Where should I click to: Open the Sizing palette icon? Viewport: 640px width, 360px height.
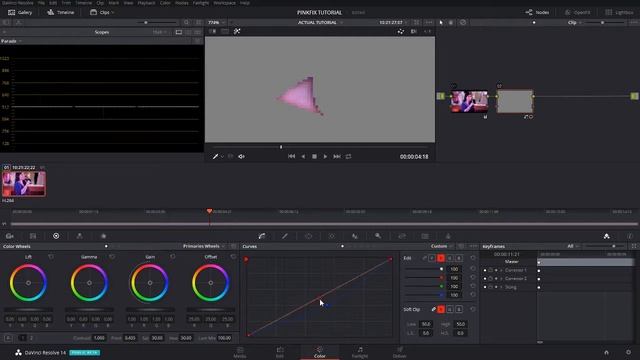[402, 236]
